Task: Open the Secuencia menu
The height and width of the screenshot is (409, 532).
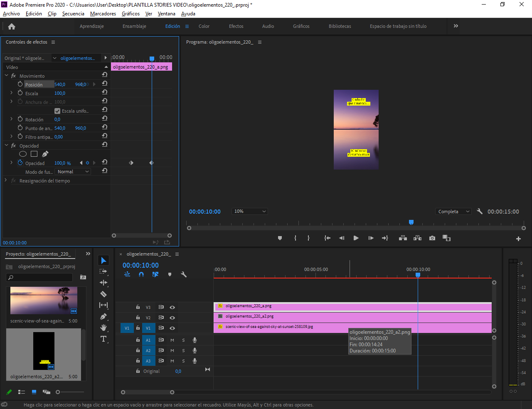Action: coord(73,14)
